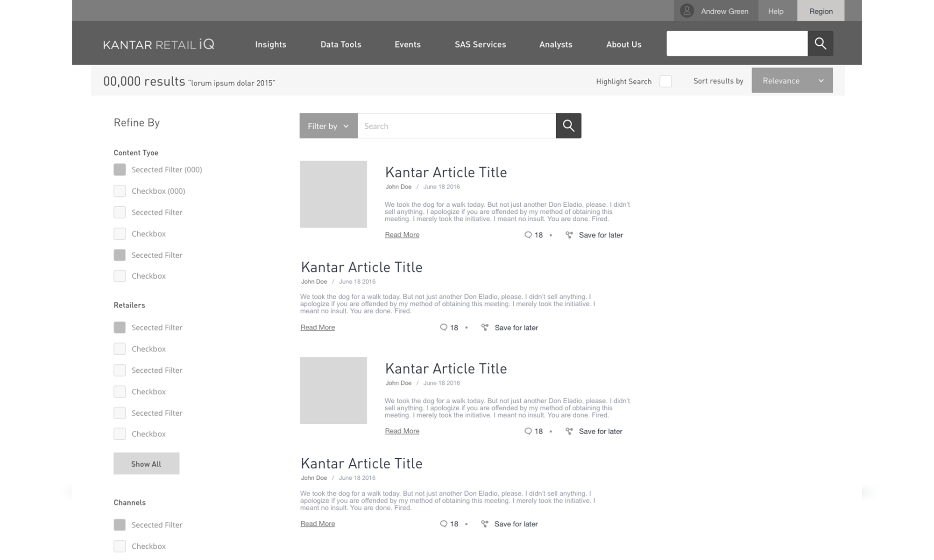Open the SAS Services menu

[x=481, y=44]
